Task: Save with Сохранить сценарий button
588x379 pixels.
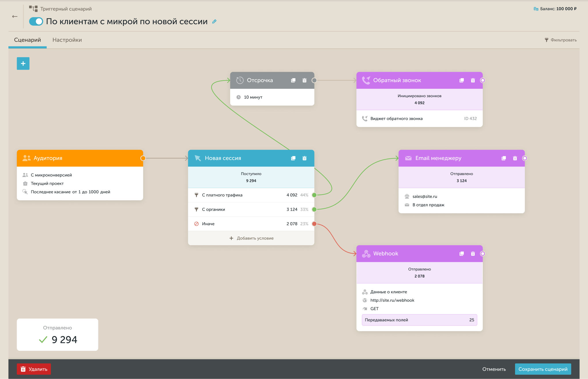Action: pos(543,369)
